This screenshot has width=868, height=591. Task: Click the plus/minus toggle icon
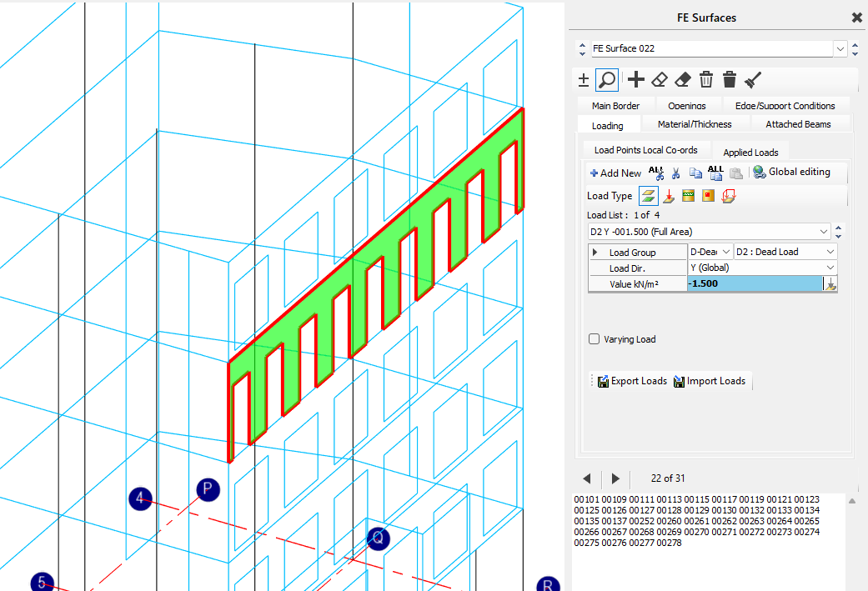[x=584, y=80]
